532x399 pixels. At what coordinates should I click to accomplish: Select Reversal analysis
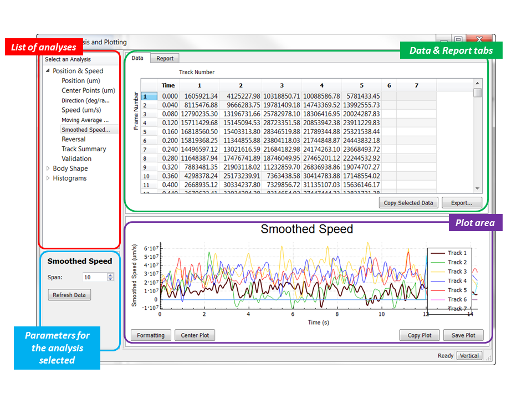[74, 139]
